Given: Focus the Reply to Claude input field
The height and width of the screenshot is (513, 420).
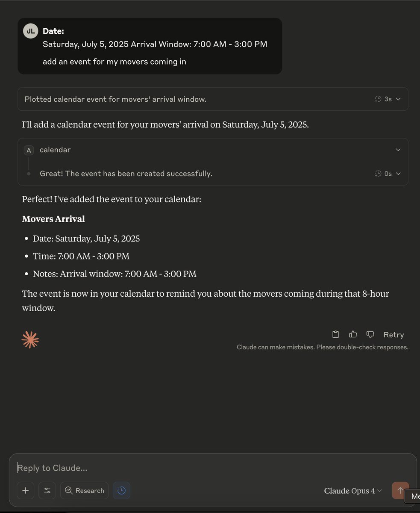Looking at the screenshot, I should 213,468.
